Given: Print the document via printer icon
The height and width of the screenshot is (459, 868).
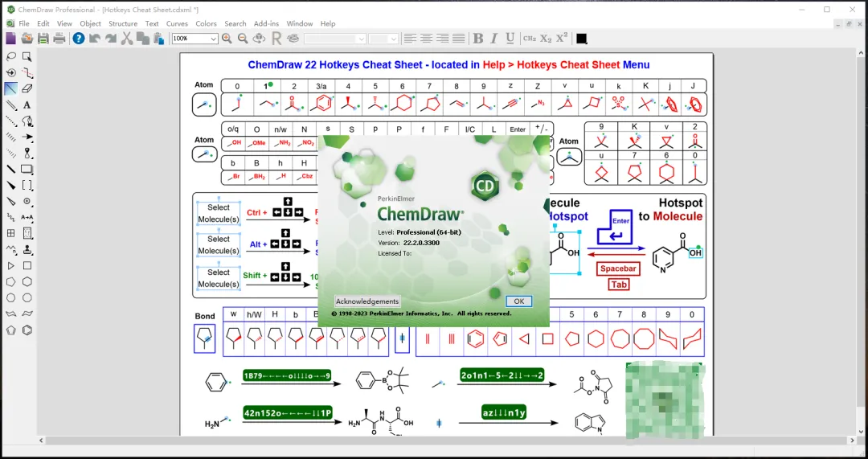Looking at the screenshot, I should click(x=59, y=39).
